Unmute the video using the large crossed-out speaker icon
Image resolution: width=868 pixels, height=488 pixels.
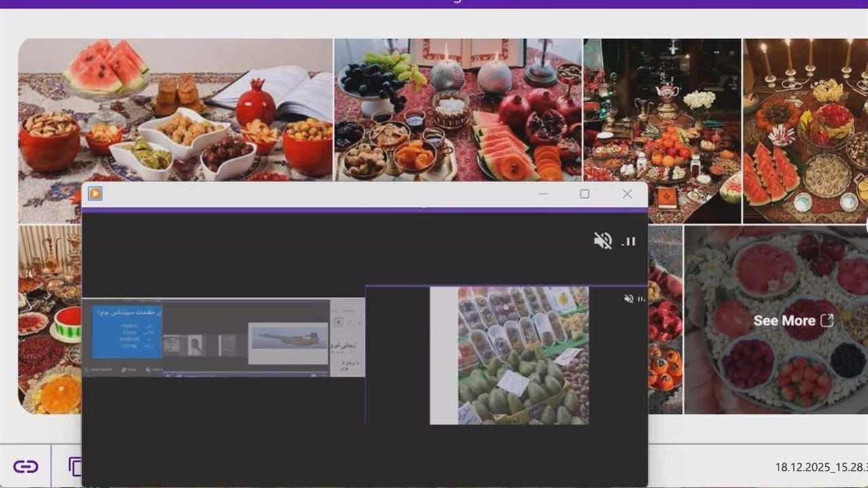point(602,241)
